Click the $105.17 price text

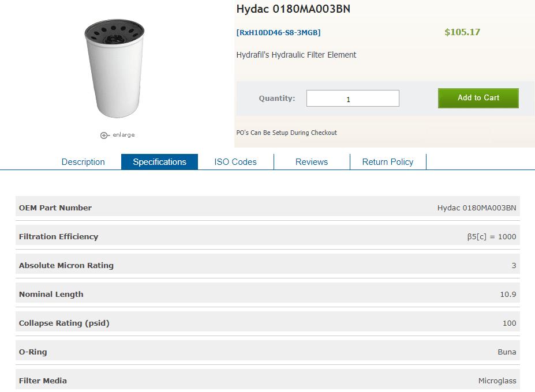(462, 32)
